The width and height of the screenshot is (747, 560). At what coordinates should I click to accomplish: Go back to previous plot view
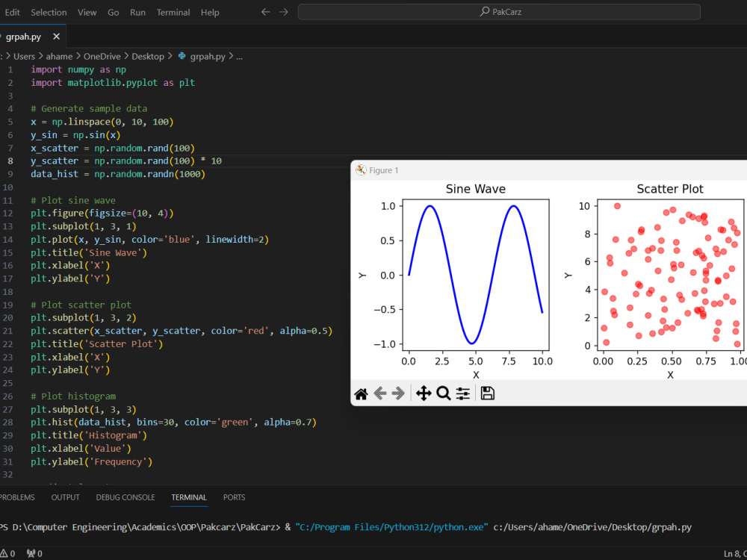click(379, 393)
